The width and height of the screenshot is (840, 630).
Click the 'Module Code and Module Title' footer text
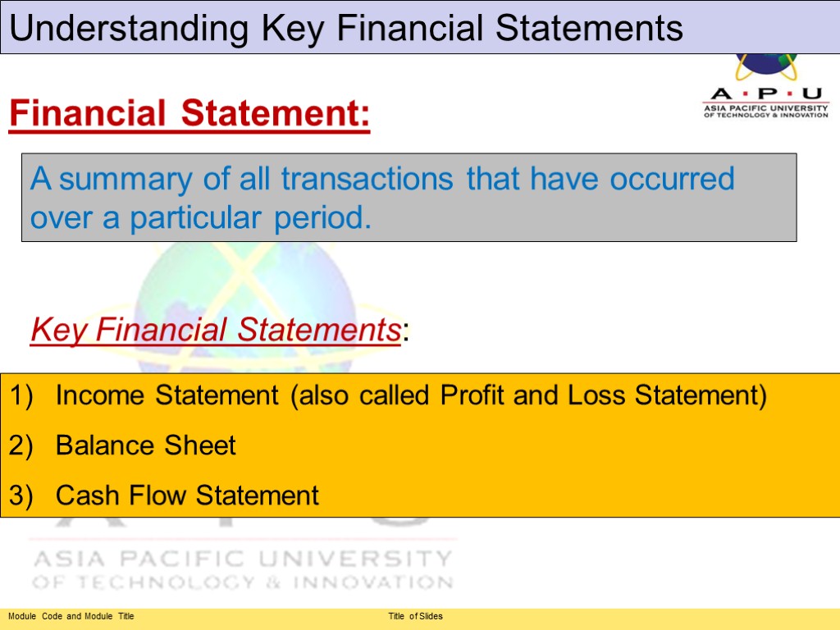[71, 616]
